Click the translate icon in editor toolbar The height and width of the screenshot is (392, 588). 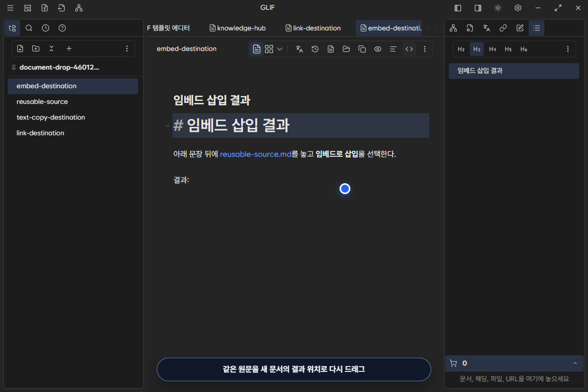click(x=299, y=49)
